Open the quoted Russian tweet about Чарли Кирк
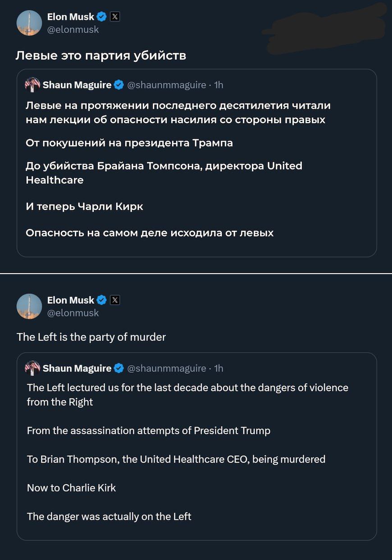Screen dimensions: 392x560 (196, 163)
